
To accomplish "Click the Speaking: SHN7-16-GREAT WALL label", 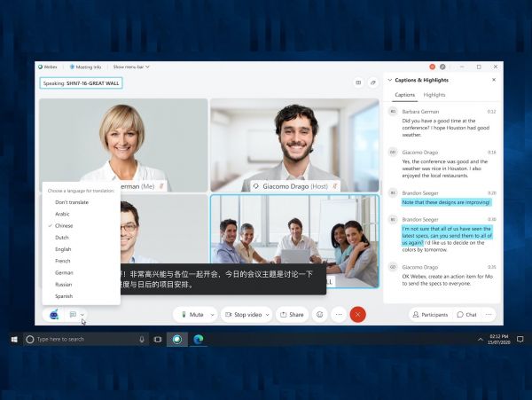I will tap(81, 83).
